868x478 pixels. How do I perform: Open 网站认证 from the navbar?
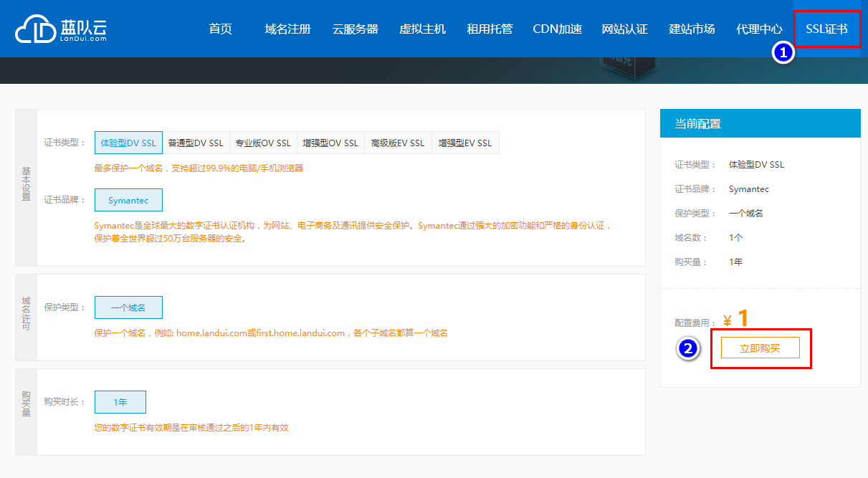[624, 29]
